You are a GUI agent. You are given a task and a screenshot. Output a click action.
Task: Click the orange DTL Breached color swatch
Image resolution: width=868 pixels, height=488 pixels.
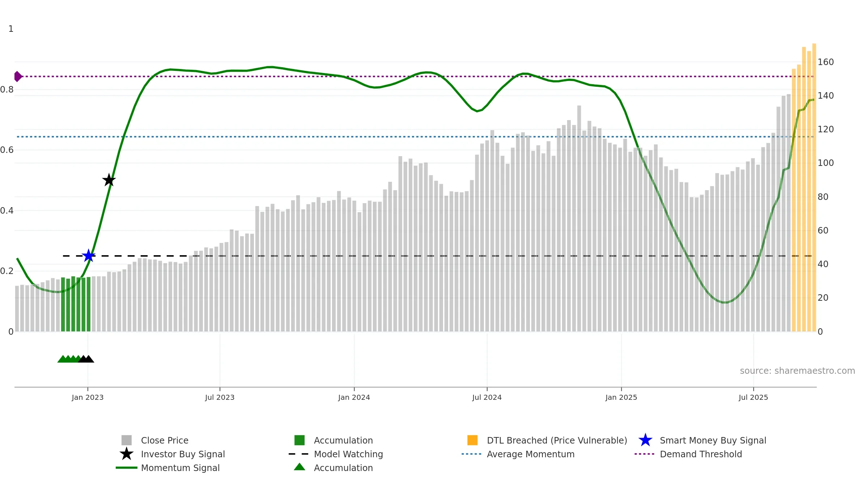coord(472,440)
